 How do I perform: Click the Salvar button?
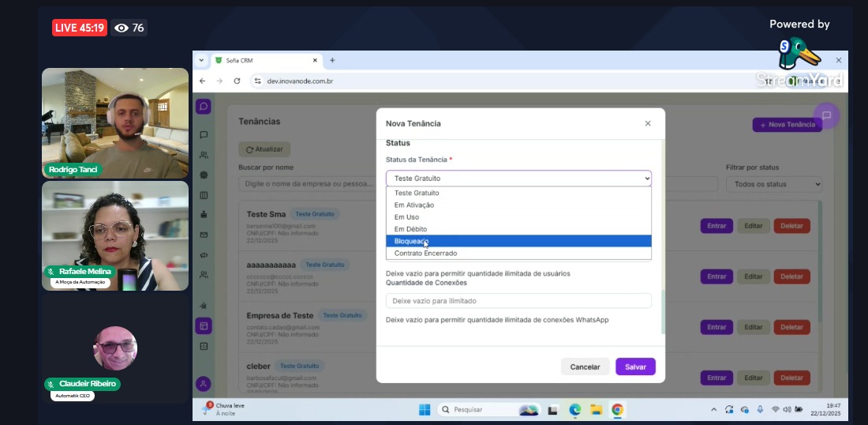pos(635,367)
